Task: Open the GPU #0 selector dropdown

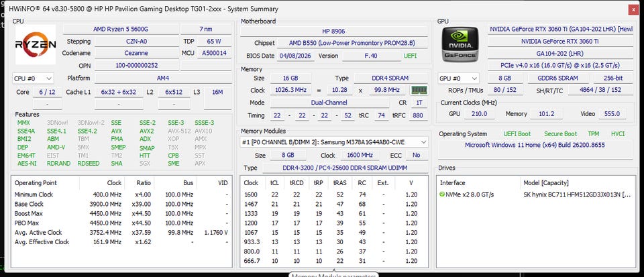Action: 458,78
